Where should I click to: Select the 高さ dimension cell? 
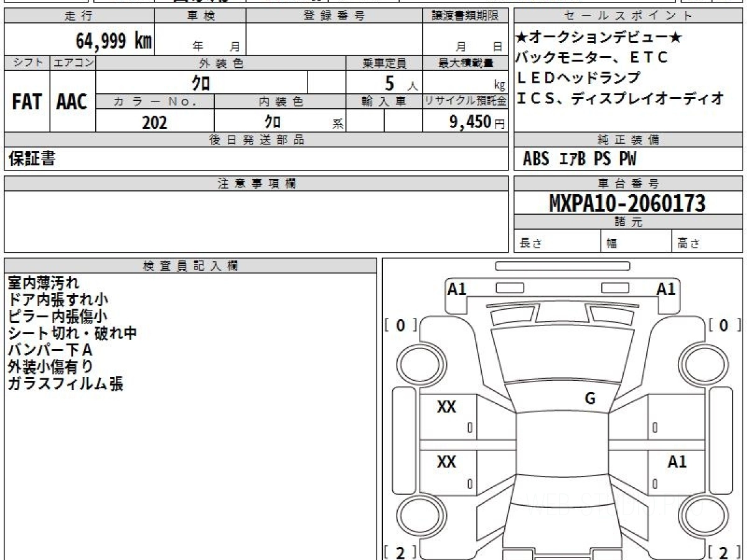708,242
